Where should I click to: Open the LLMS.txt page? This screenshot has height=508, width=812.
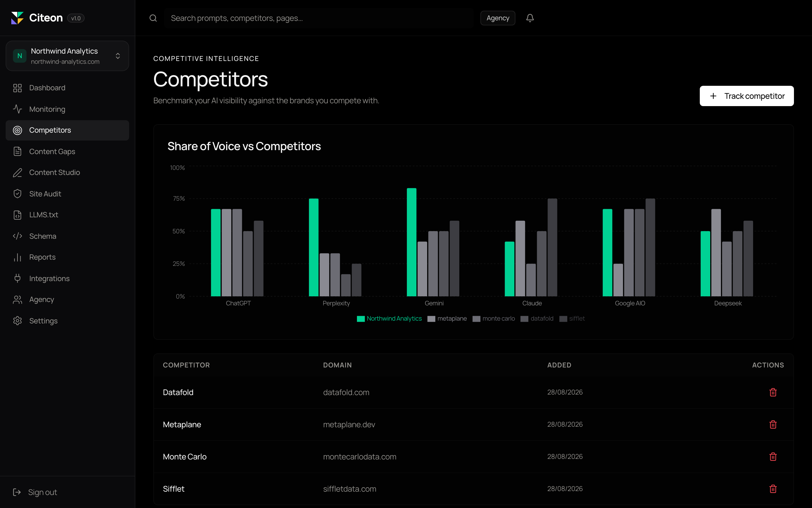click(x=67, y=215)
